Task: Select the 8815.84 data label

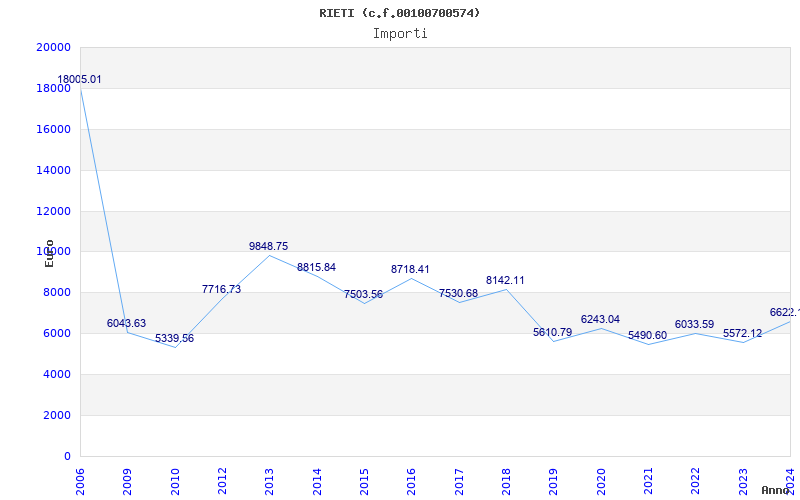Action: [316, 268]
